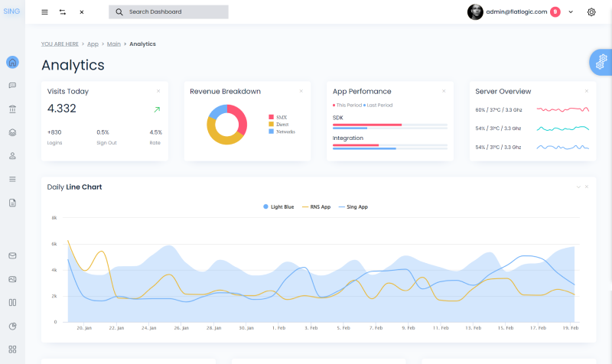Click the 4.5% Rate stat
This screenshot has width=612, height=364.
point(155,137)
